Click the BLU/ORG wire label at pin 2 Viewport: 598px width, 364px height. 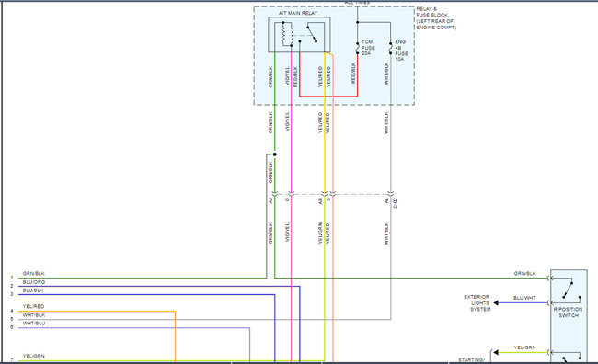tap(34, 282)
